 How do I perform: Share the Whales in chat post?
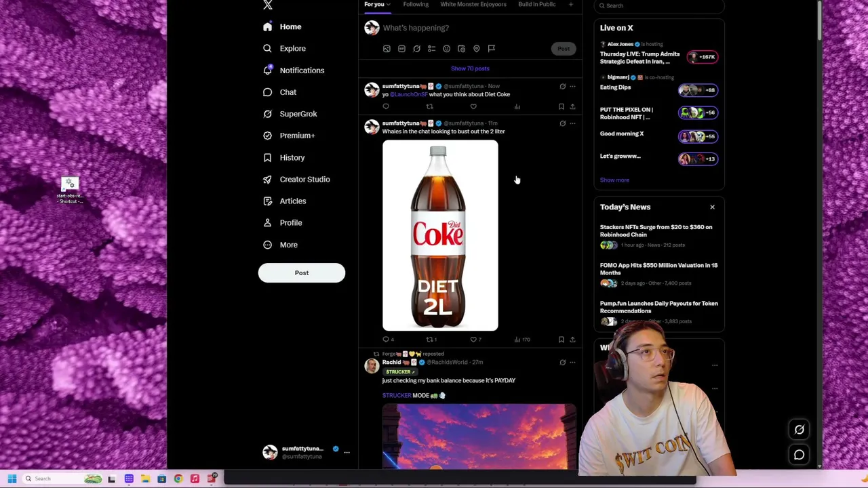572,340
